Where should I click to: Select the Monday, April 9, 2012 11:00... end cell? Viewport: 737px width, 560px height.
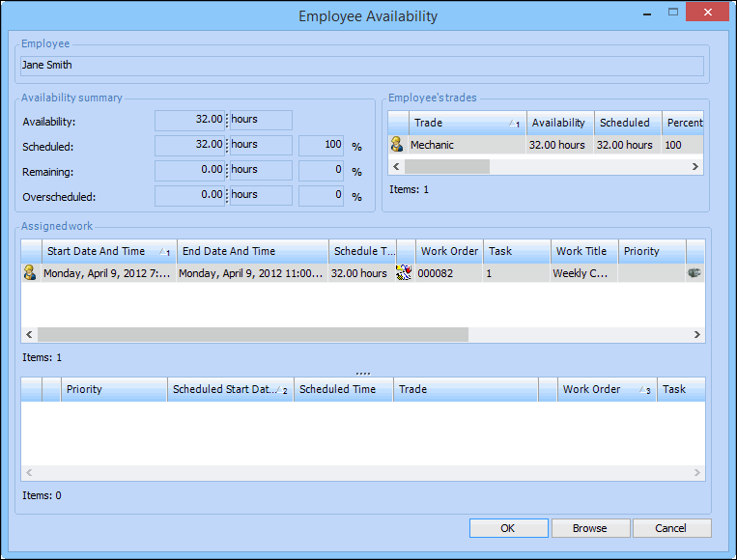click(x=252, y=273)
